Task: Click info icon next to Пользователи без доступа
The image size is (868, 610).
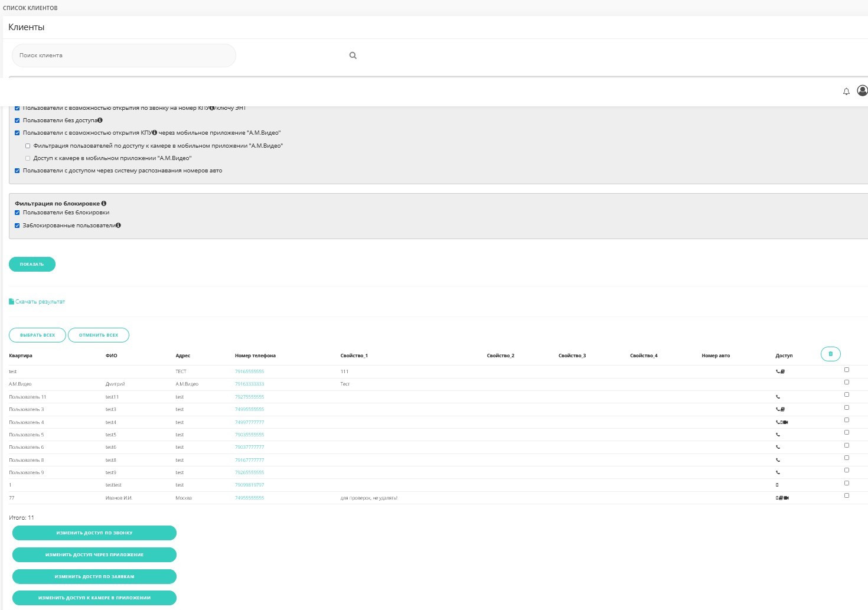Action: pyautogui.click(x=100, y=120)
